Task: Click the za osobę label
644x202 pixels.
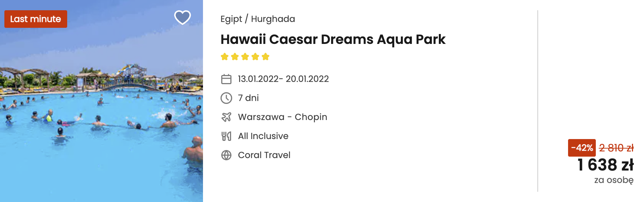Action: [614, 180]
